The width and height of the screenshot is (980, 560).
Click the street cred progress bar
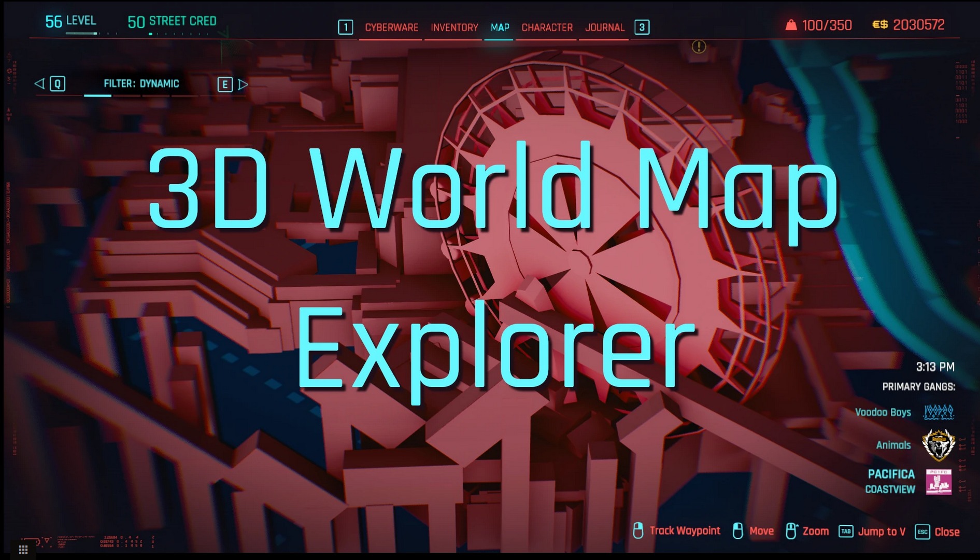pyautogui.click(x=179, y=34)
